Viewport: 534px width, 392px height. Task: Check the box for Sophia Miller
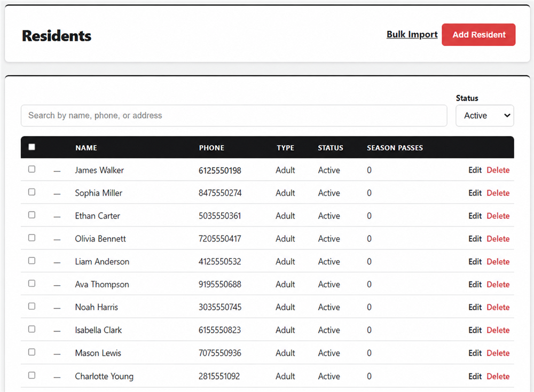tap(32, 192)
